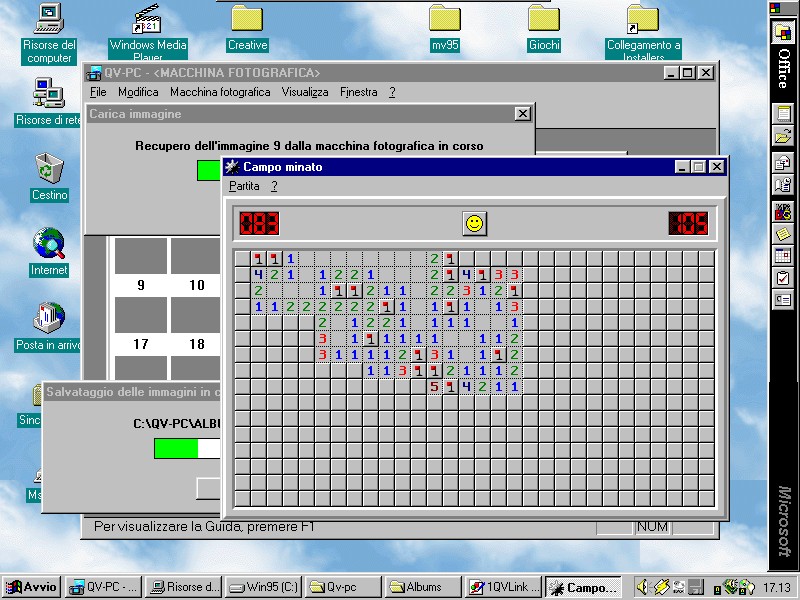Select the Creative folder icon

247,29
